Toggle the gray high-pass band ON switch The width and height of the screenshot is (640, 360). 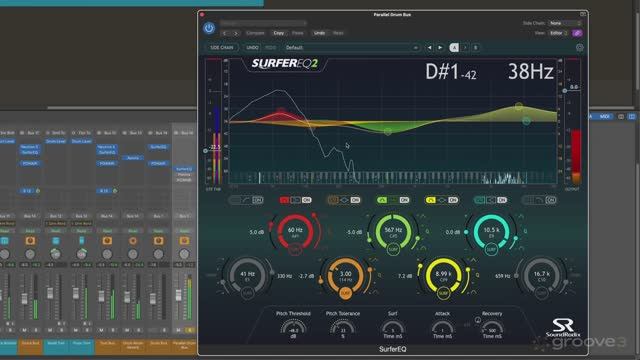(x=257, y=200)
